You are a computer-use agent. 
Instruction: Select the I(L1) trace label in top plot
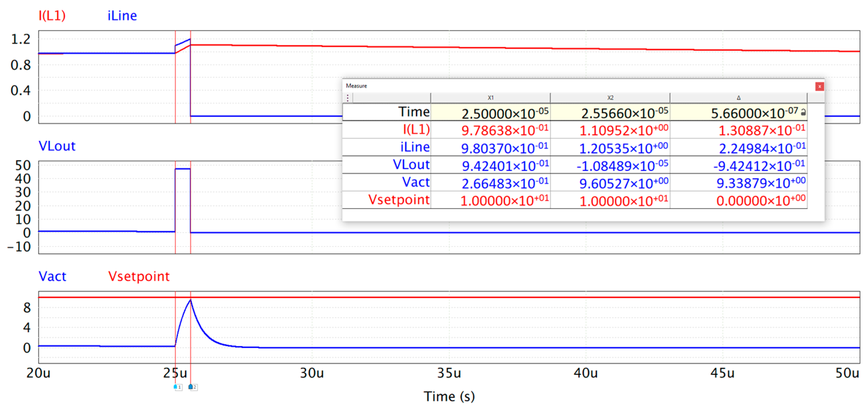pos(52,16)
